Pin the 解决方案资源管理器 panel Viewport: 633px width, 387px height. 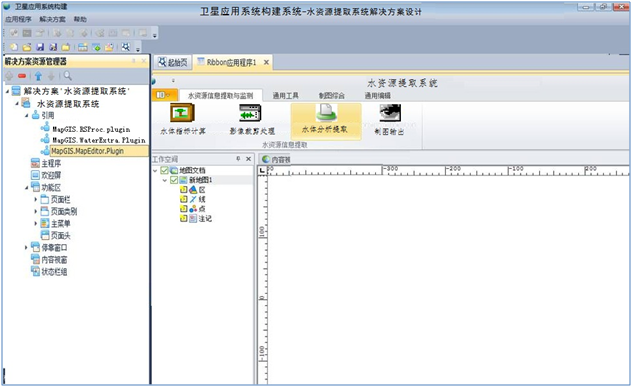tap(134, 61)
